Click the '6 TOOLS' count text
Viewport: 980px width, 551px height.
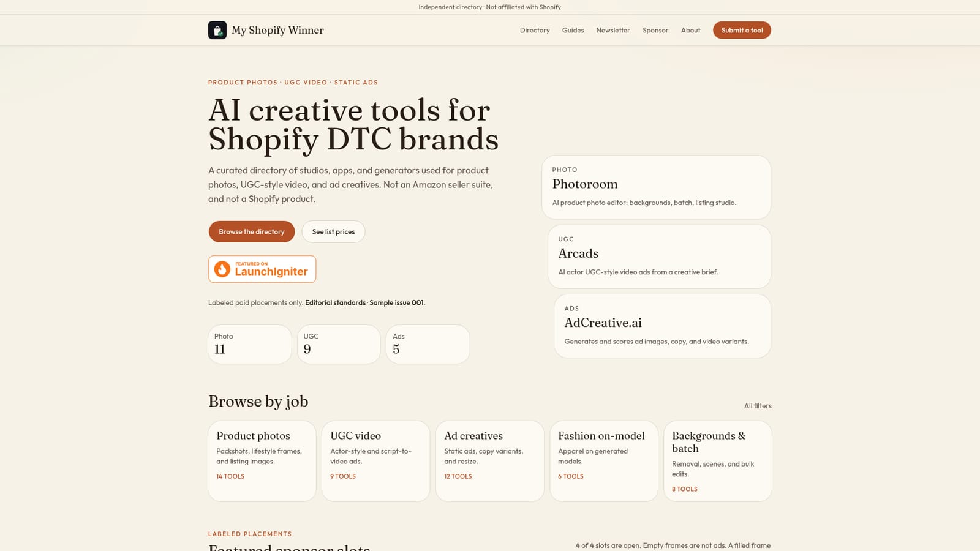[x=571, y=476]
